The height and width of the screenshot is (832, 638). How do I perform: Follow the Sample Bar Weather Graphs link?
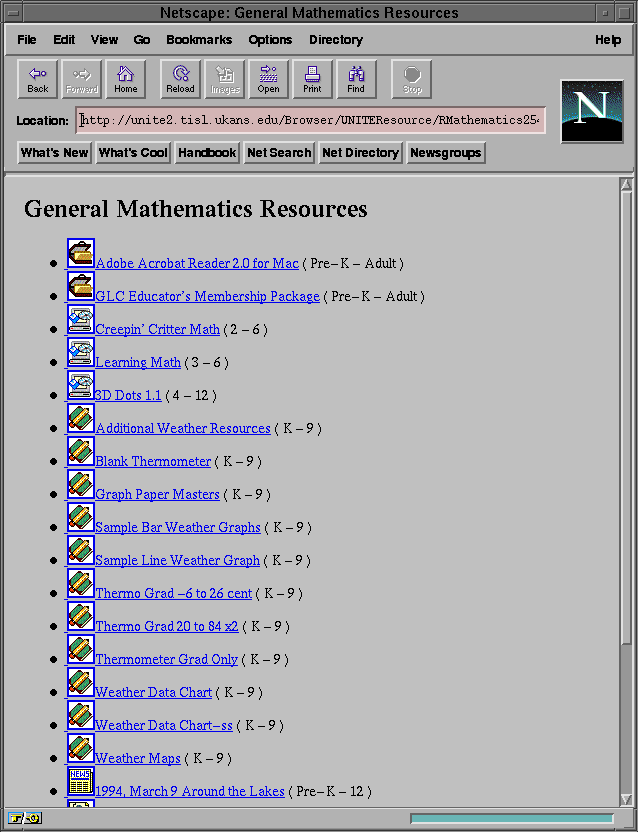click(178, 527)
